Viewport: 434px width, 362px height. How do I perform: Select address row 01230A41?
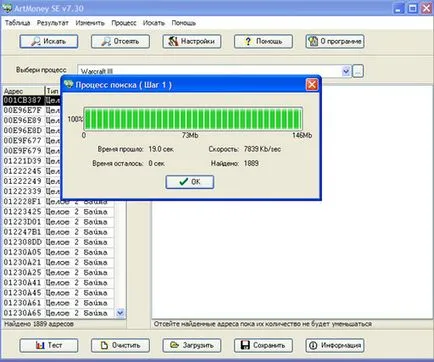(x=58, y=283)
